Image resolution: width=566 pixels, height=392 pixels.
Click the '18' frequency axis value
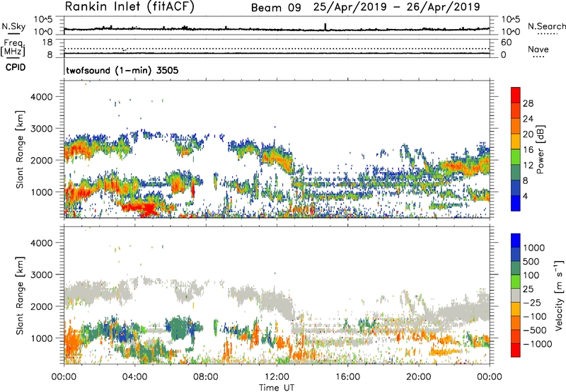click(47, 42)
